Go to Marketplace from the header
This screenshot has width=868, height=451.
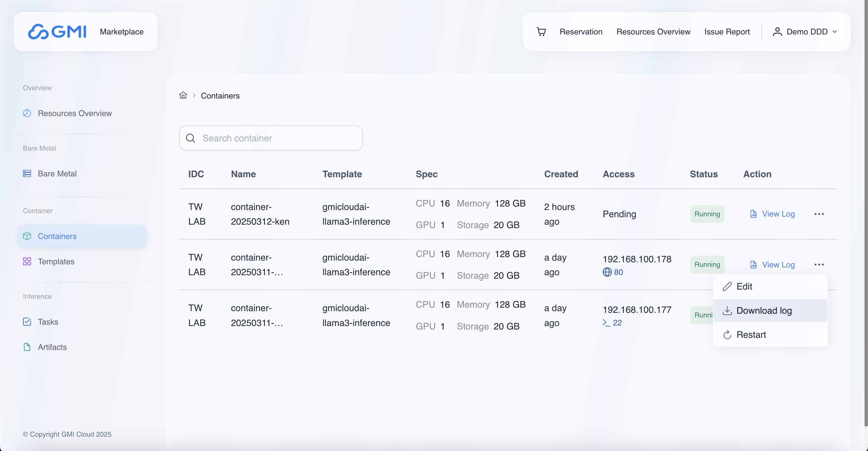(122, 32)
